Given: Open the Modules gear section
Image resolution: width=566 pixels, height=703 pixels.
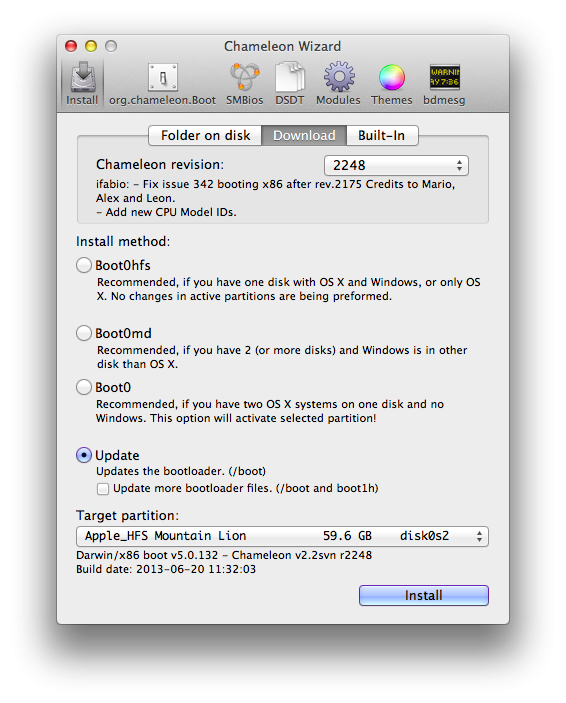Looking at the screenshot, I should pyautogui.click(x=338, y=84).
